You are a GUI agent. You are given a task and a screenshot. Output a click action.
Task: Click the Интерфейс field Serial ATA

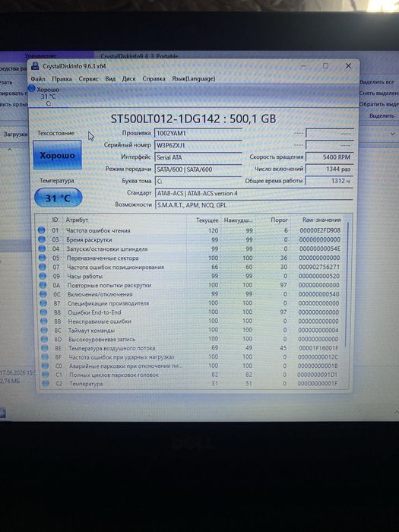[198, 157]
